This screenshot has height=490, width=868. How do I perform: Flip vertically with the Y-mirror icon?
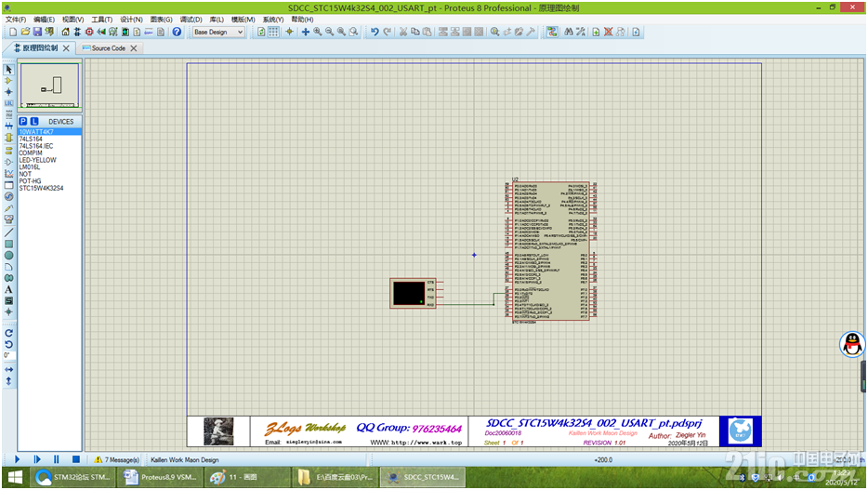(x=8, y=381)
